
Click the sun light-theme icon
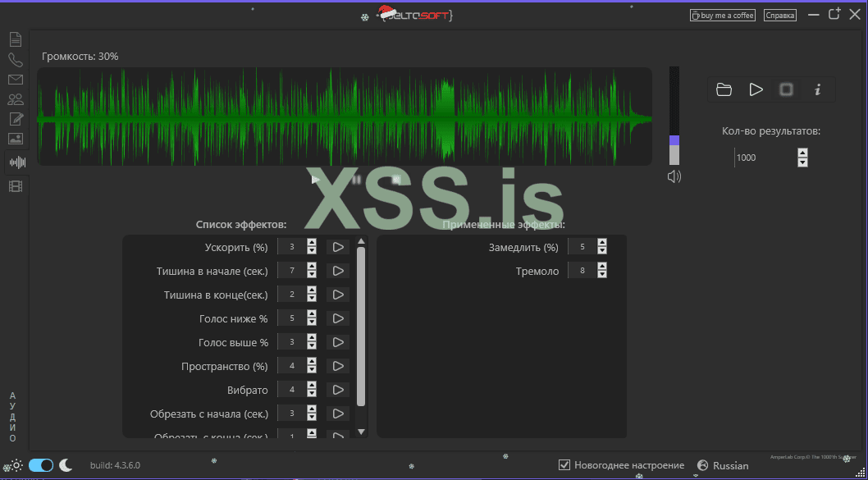click(x=17, y=465)
